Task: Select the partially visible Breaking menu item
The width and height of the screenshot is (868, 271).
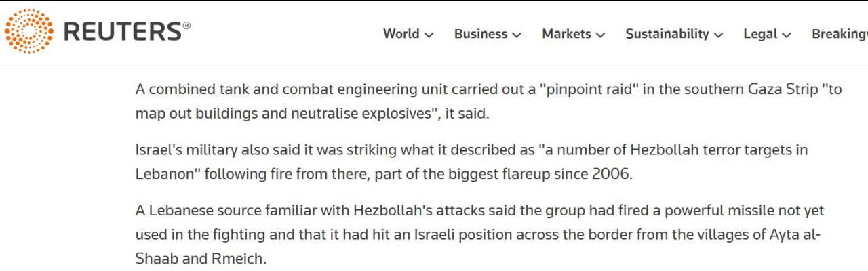Action: [840, 34]
